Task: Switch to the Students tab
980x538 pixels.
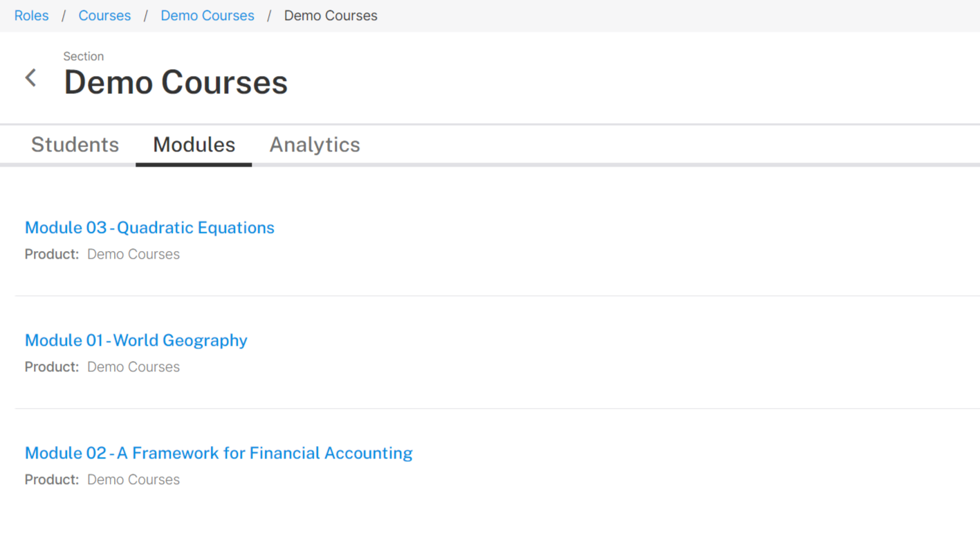Action: click(75, 145)
